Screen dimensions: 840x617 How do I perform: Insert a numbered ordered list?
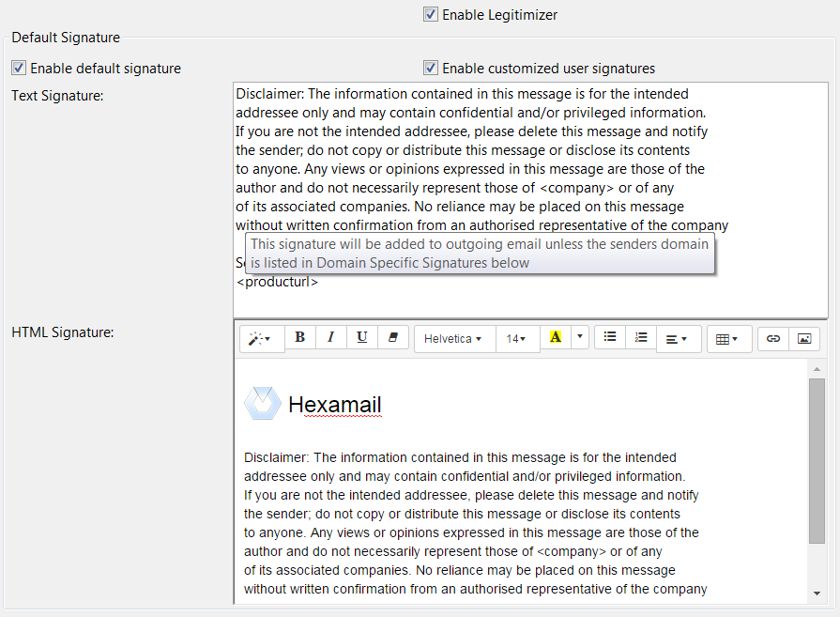coord(641,338)
